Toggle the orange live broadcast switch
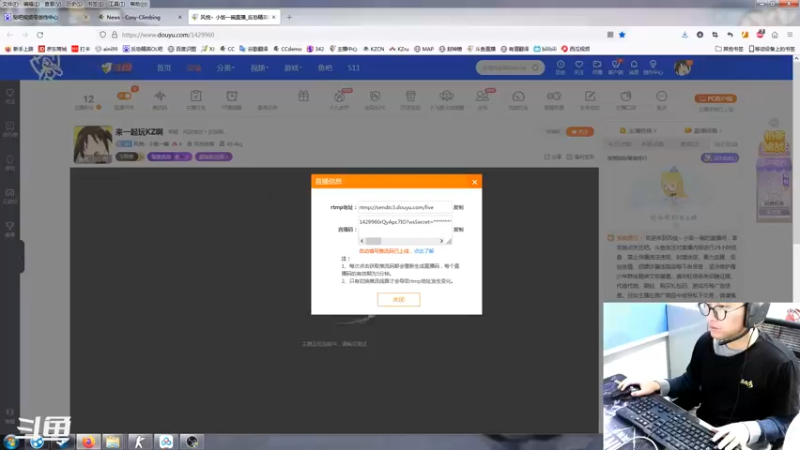Screen dimensions: 800x450 (124, 96)
